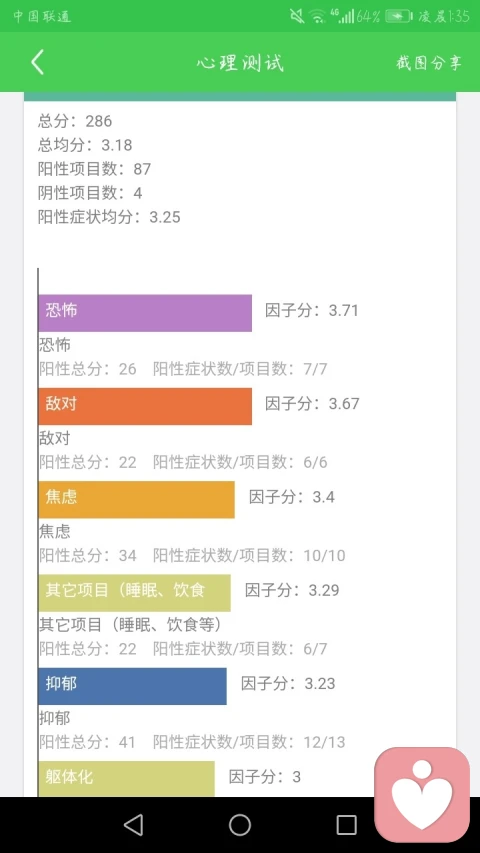Tap the back arrow in header
480x853 pixels.
point(38,62)
